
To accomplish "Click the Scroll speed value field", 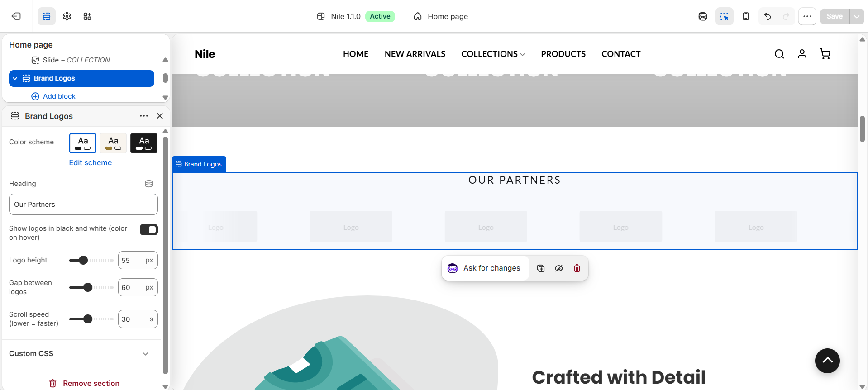I will point(138,319).
